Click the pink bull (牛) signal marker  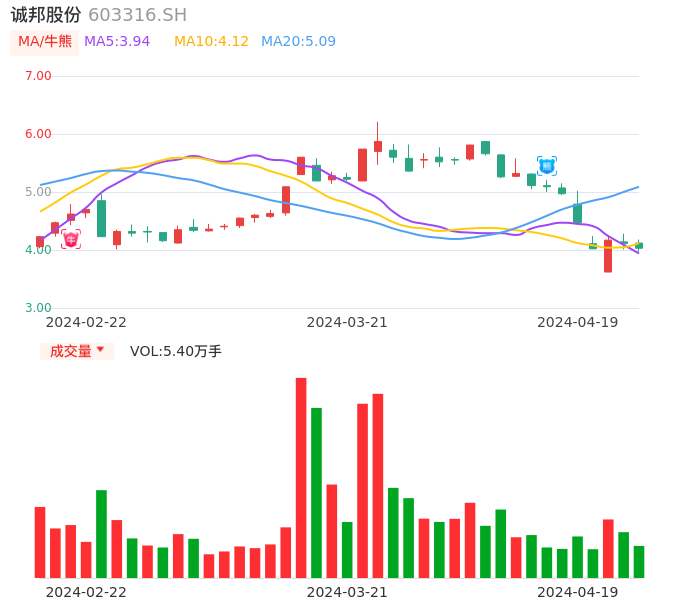click(71, 239)
